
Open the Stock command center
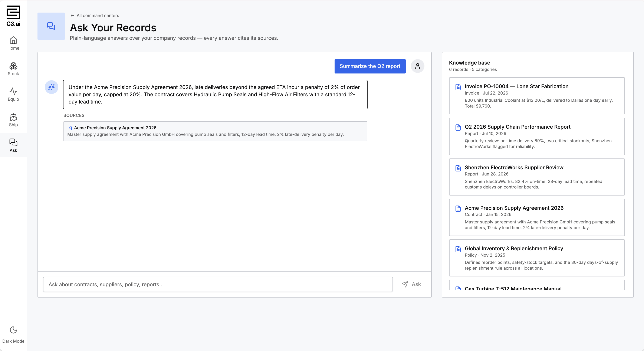coord(13,69)
